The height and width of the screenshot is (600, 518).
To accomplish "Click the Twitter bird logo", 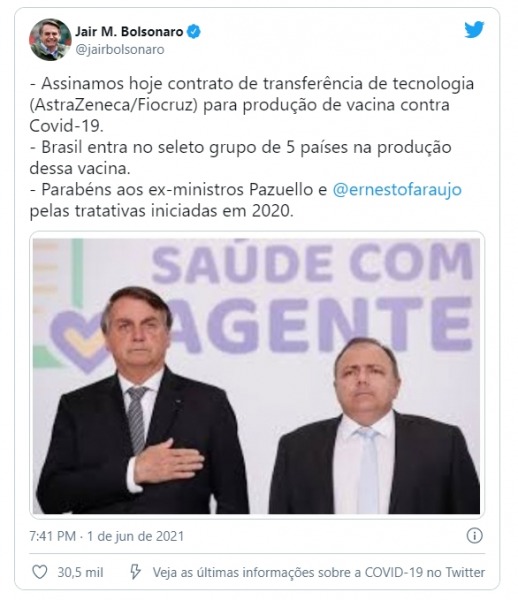I will pyautogui.click(x=474, y=29).
